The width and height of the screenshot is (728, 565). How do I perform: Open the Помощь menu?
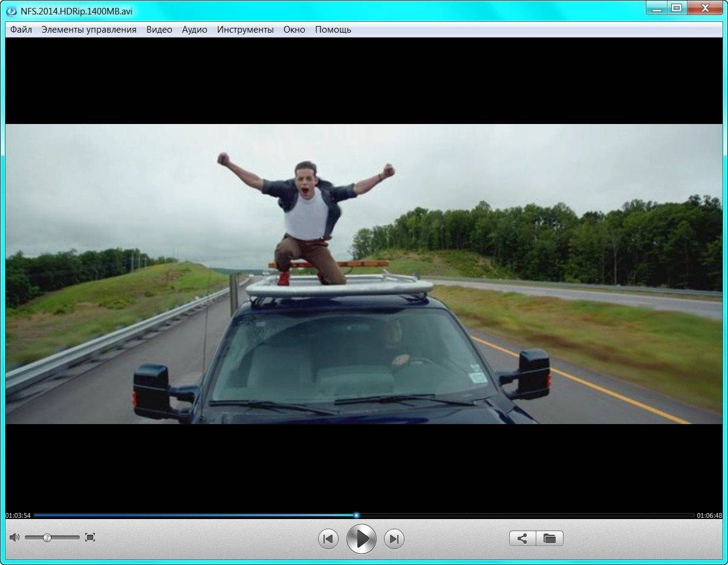tap(333, 30)
